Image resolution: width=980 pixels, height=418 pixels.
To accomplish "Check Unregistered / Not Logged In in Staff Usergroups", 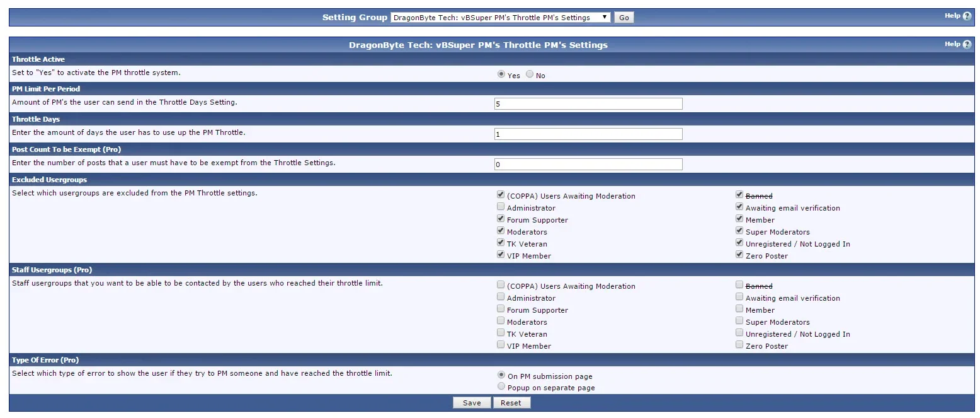I will [739, 333].
